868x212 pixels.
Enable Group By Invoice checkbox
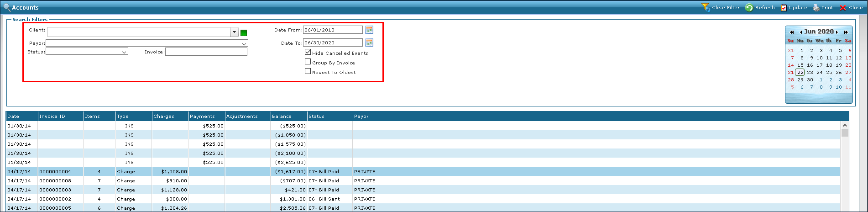tap(308, 62)
